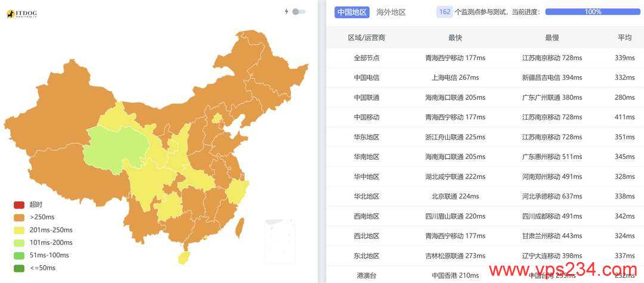Select the 中国电信 table row
The height and width of the screenshot is (283, 644).
366,77
